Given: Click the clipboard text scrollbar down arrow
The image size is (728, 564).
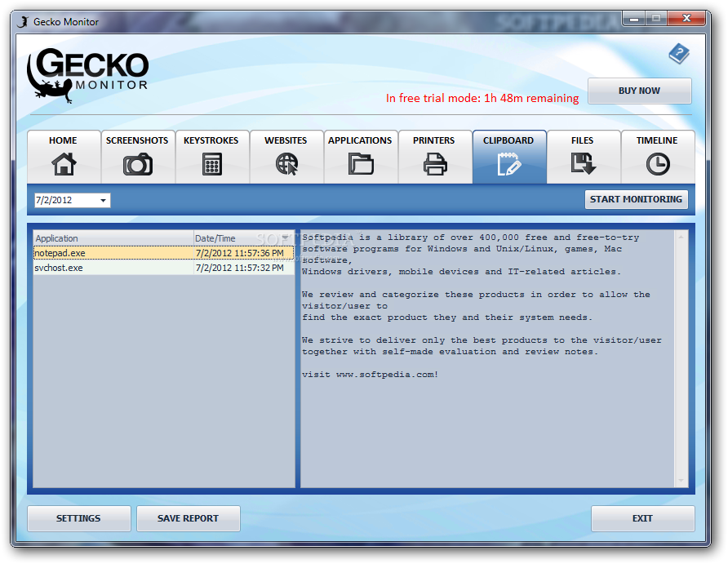Looking at the screenshot, I should pos(681,481).
